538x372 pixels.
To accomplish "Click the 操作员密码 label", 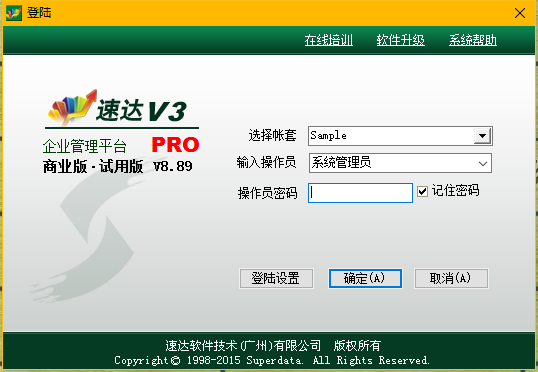I will click(268, 193).
